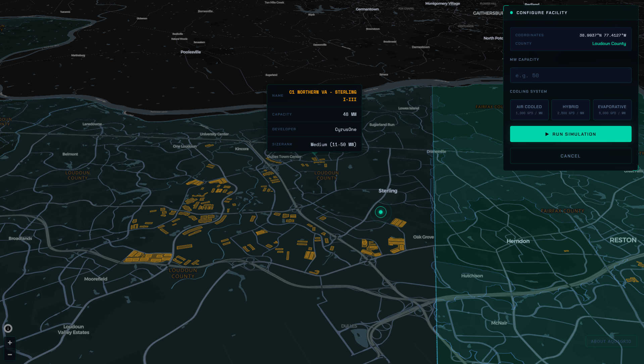This screenshot has height=364, width=644.
Task: Click the coordinates 38.9937°N 77.4127°W
Action: [x=603, y=35]
